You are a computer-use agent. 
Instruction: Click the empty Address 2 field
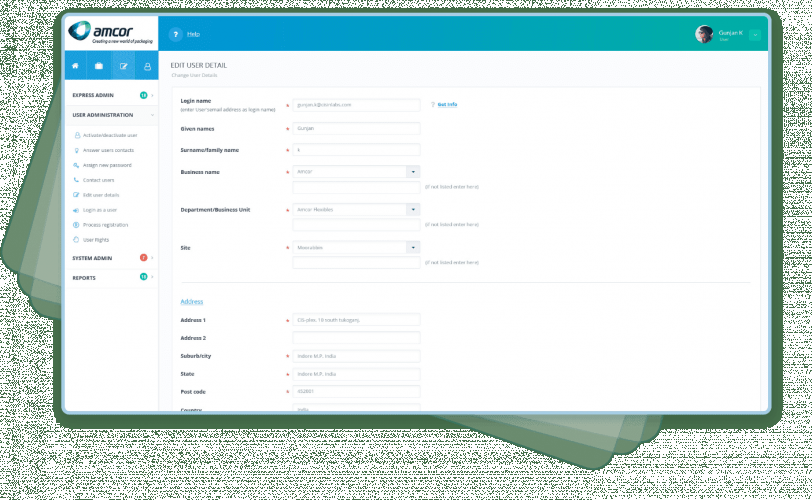pyautogui.click(x=356, y=338)
